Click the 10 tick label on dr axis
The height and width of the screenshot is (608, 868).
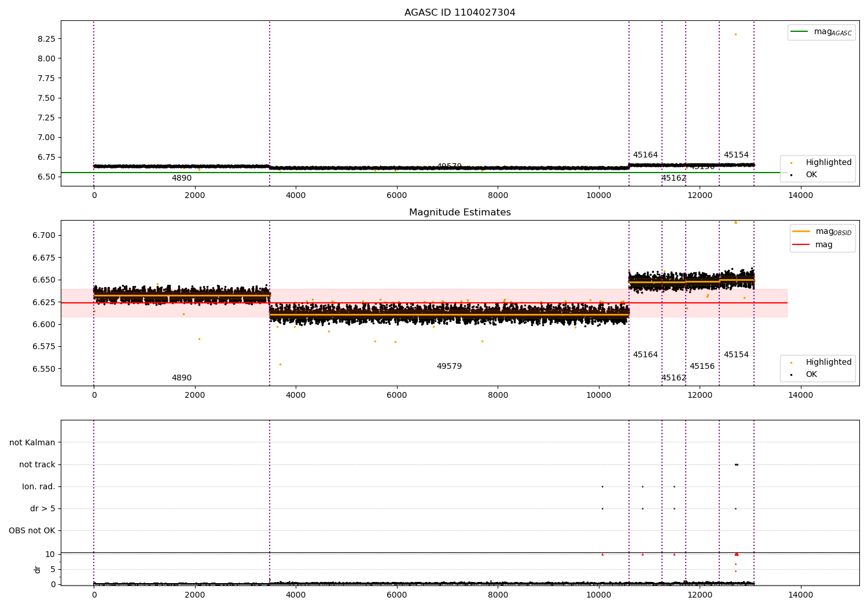coord(50,554)
